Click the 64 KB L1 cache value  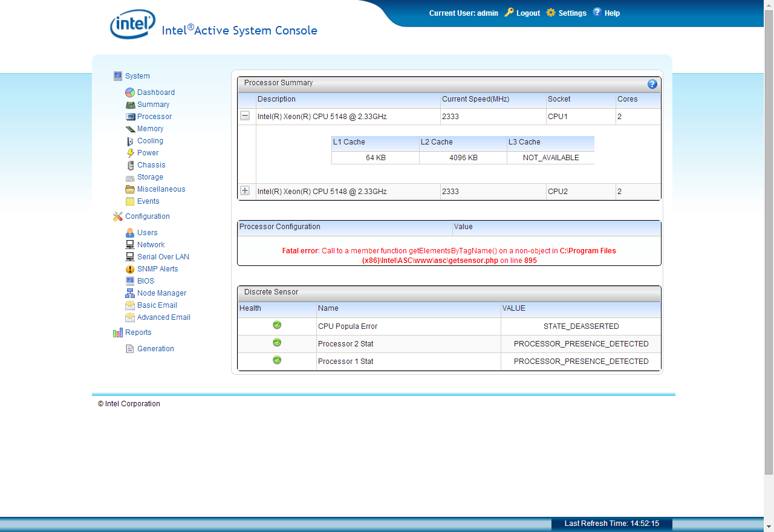coord(376,158)
